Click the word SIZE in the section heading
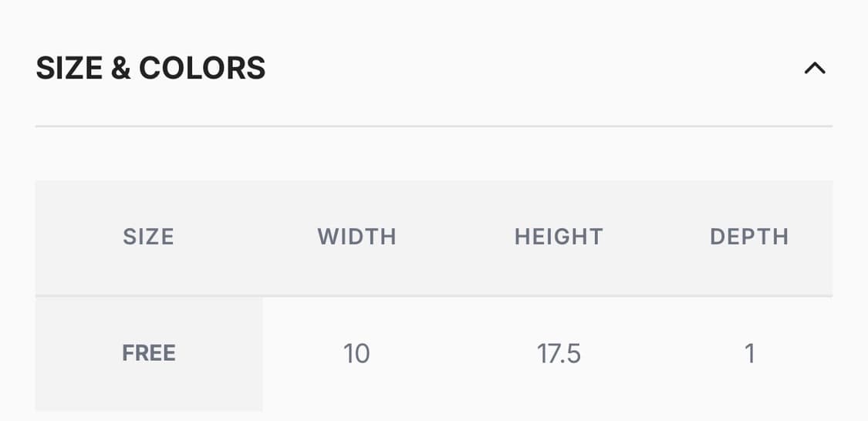Image resolution: width=868 pixels, height=421 pixels. click(x=69, y=69)
